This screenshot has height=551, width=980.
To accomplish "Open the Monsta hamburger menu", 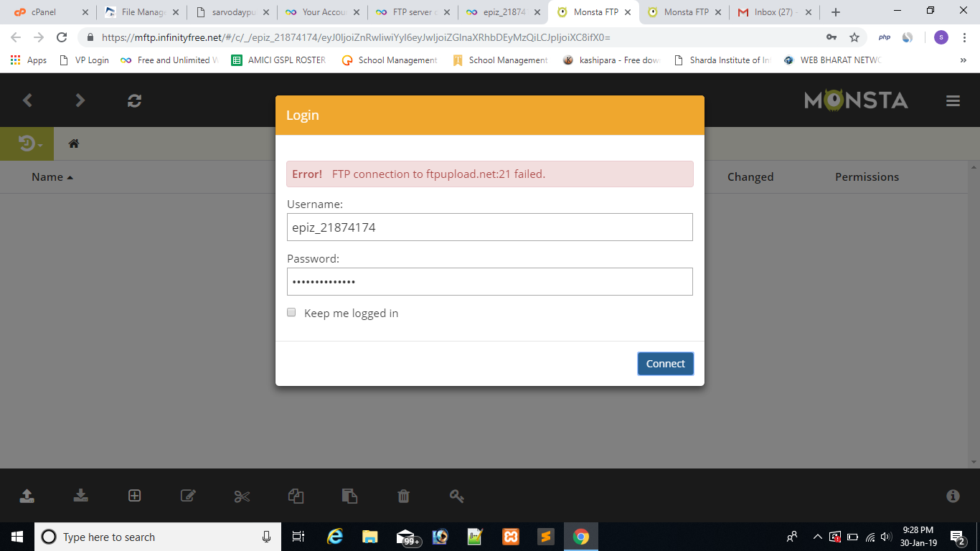I will [x=953, y=101].
